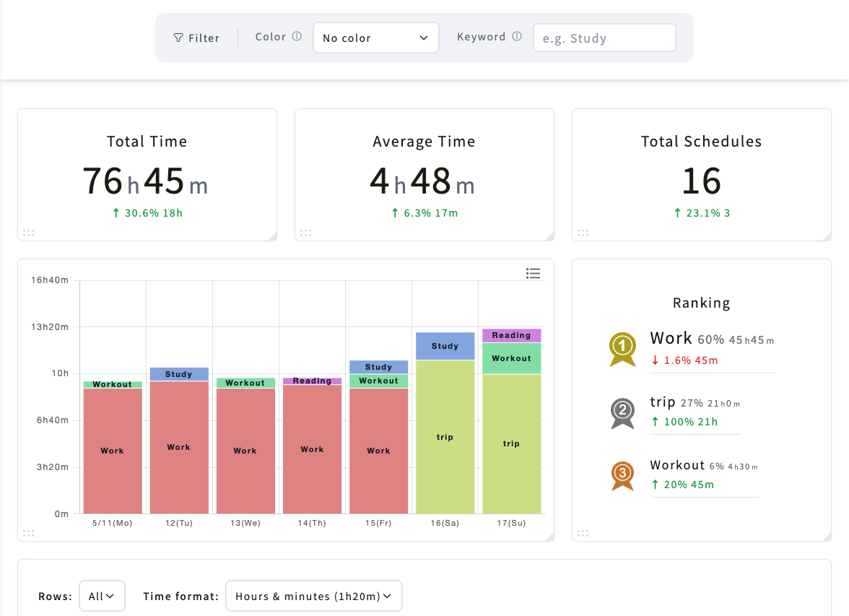Click the Filter label
The height and width of the screenshot is (616, 849).
(204, 38)
